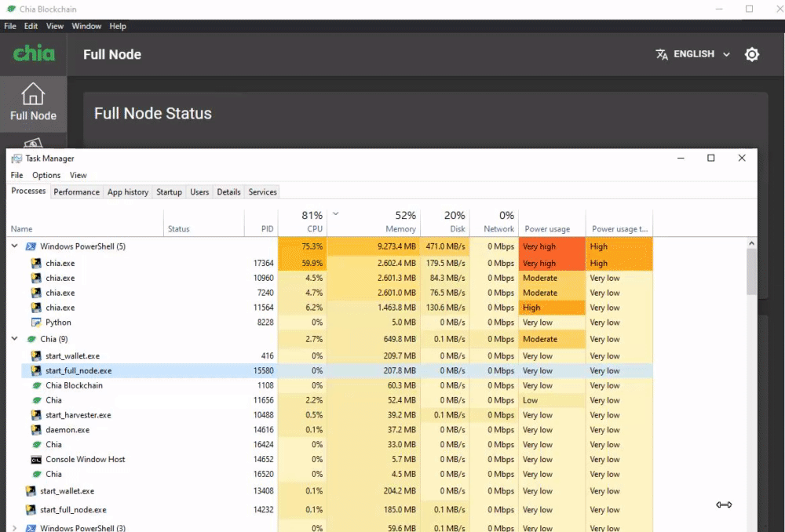Open Chia settings gear icon
The height and width of the screenshot is (532, 785).
point(751,54)
